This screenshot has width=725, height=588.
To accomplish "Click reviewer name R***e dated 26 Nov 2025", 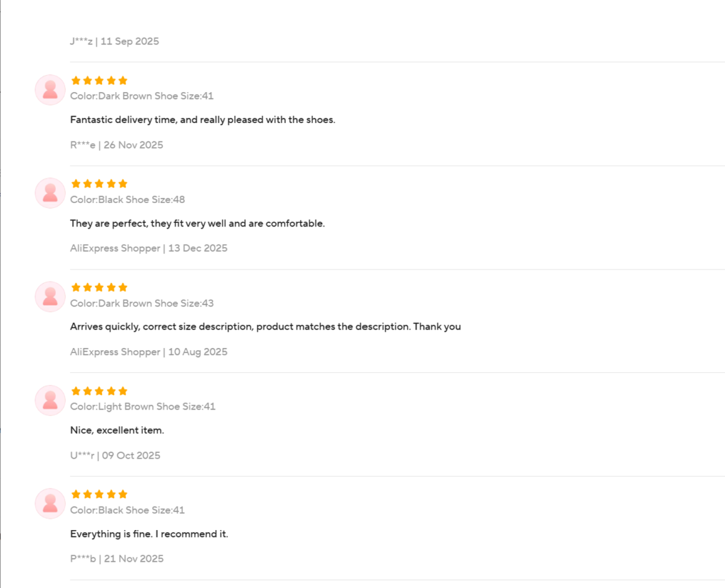I will tap(82, 145).
